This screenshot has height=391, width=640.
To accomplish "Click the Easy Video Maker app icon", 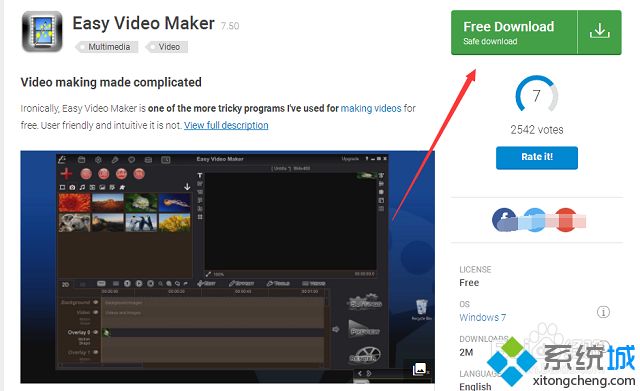I will pos(42,32).
